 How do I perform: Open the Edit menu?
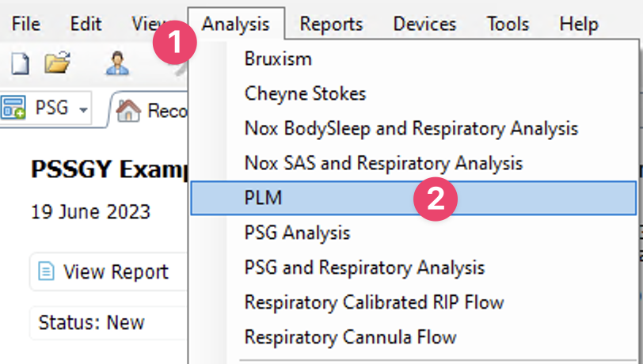click(86, 24)
